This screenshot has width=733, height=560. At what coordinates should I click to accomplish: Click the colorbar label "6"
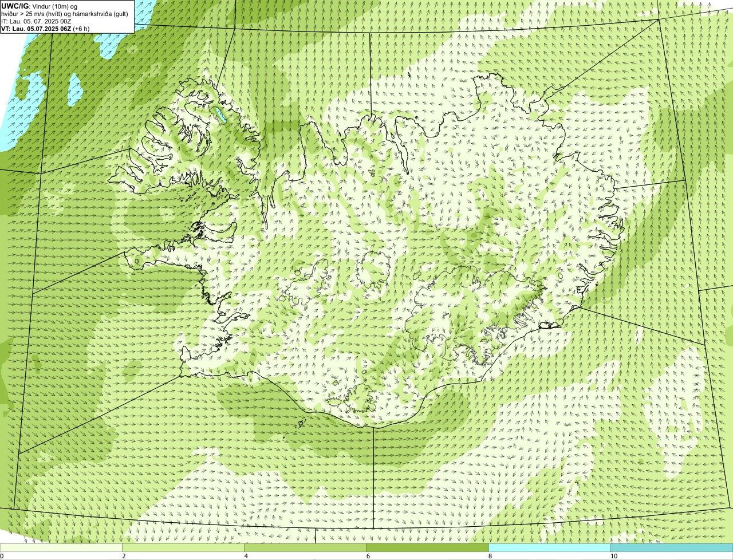[x=368, y=556]
